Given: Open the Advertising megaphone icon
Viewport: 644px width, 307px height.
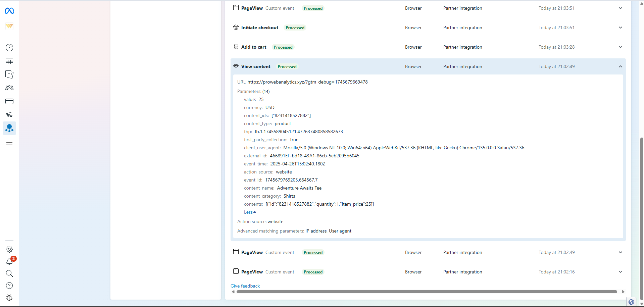Looking at the screenshot, I should coord(9,115).
